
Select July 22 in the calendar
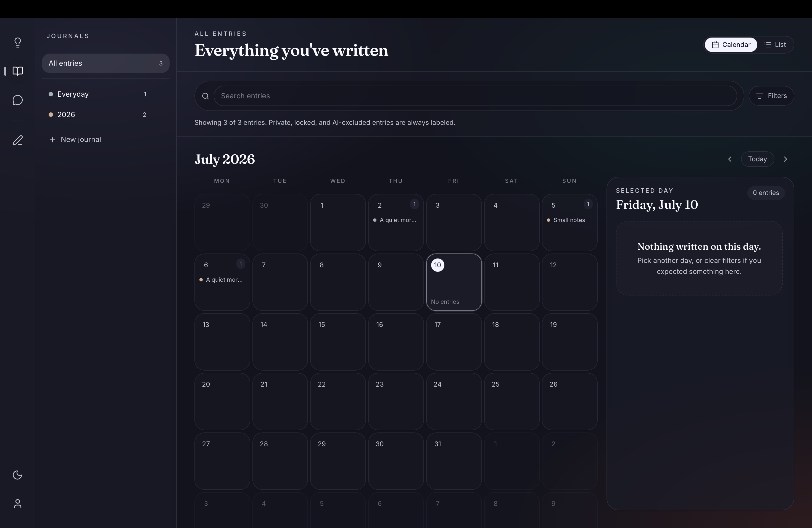click(x=338, y=402)
